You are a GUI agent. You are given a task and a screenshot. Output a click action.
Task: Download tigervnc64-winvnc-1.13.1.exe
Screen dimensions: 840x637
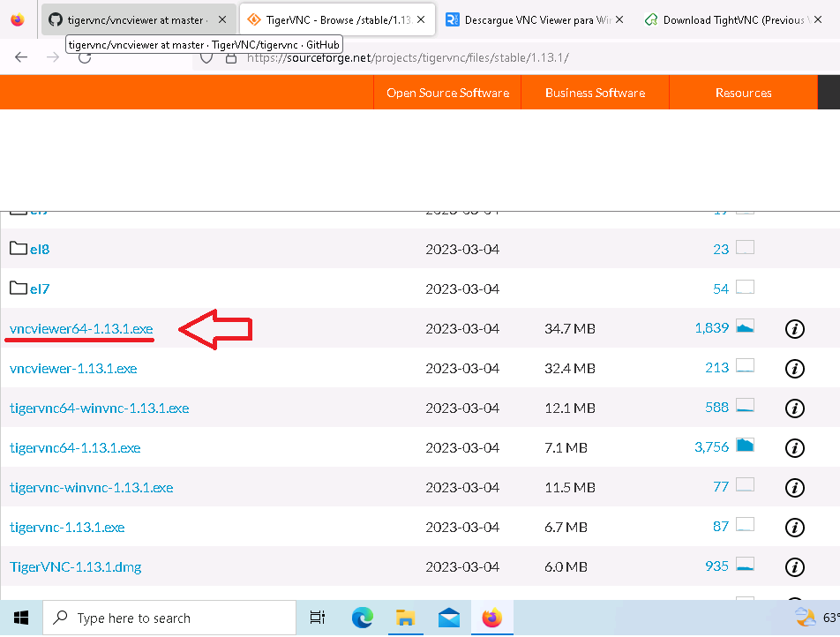tap(99, 408)
